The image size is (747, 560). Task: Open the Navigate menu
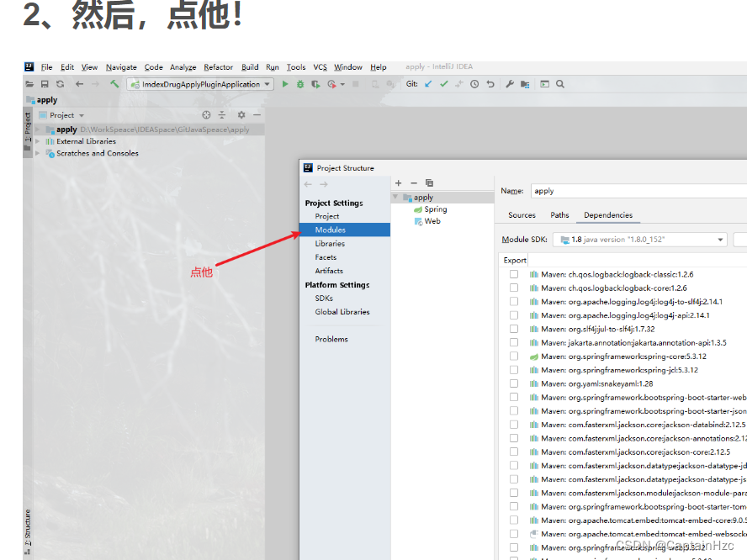[121, 67]
